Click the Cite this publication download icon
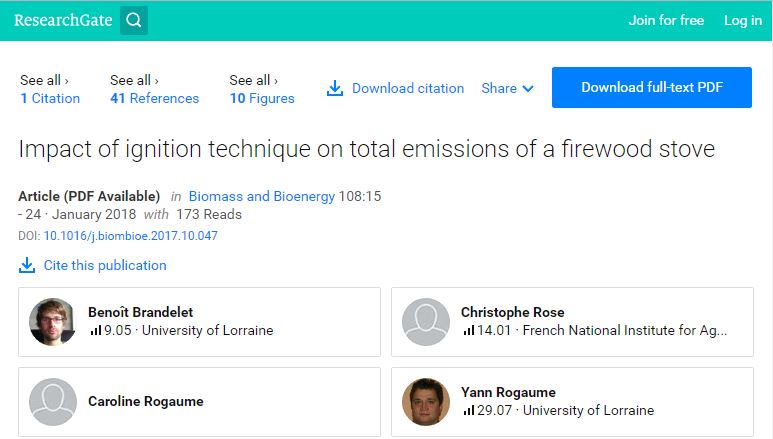773x439 pixels. [x=27, y=265]
